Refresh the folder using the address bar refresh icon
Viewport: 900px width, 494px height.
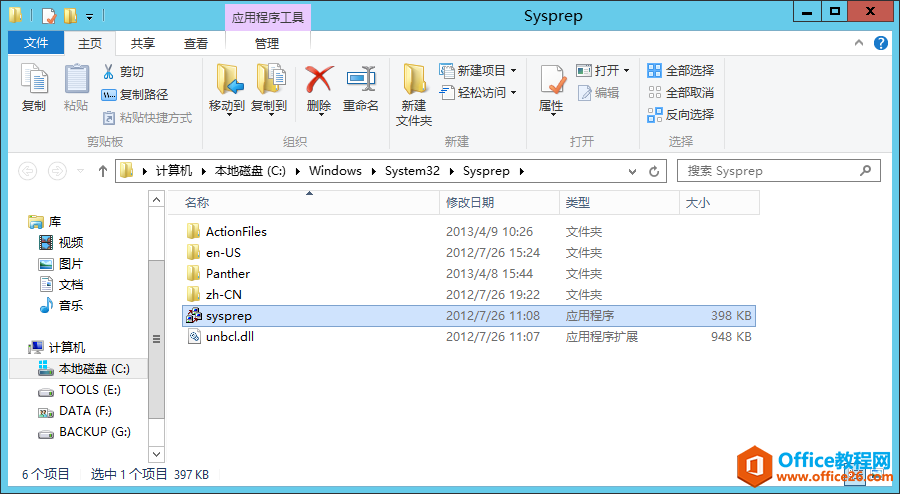[x=654, y=171]
